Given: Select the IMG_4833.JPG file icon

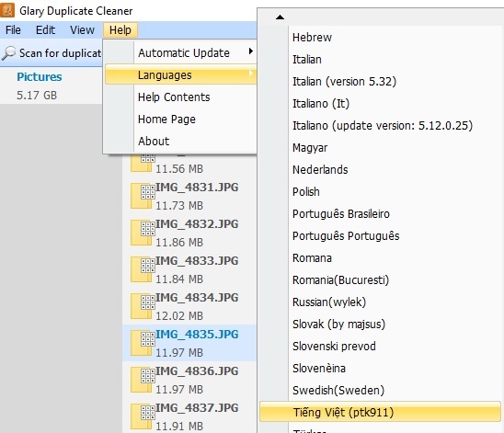Looking at the screenshot, I should [143, 269].
